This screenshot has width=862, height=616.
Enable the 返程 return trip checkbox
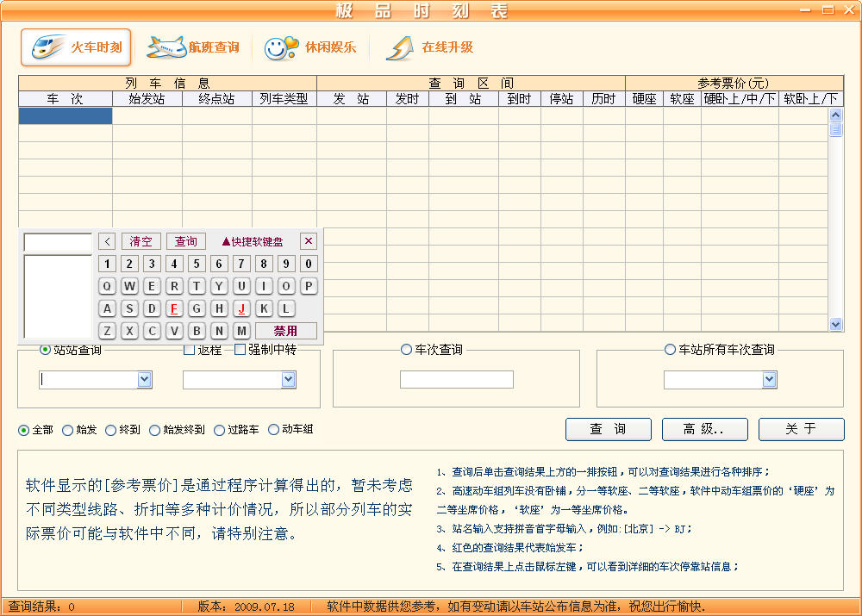tap(190, 350)
